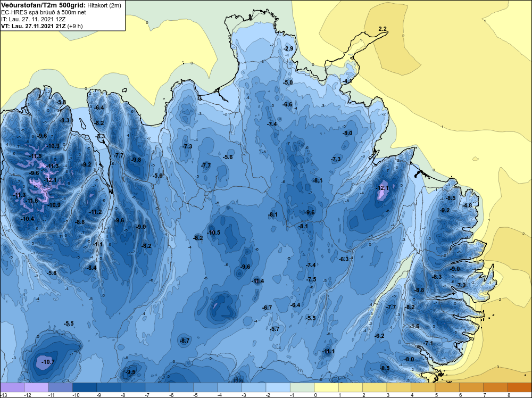Viewport: 532px width, 398px height.
Task: Choose the legend swatch between -4 and -3
Action: click(230, 387)
